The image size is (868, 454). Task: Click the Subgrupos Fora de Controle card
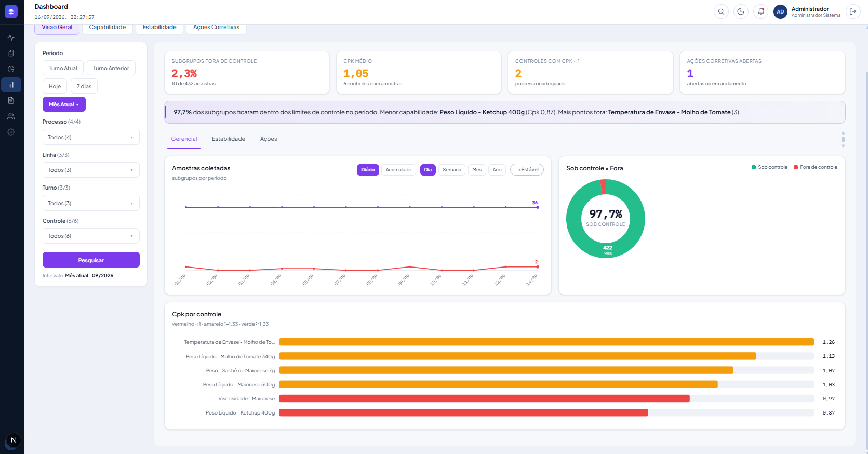[x=247, y=73]
